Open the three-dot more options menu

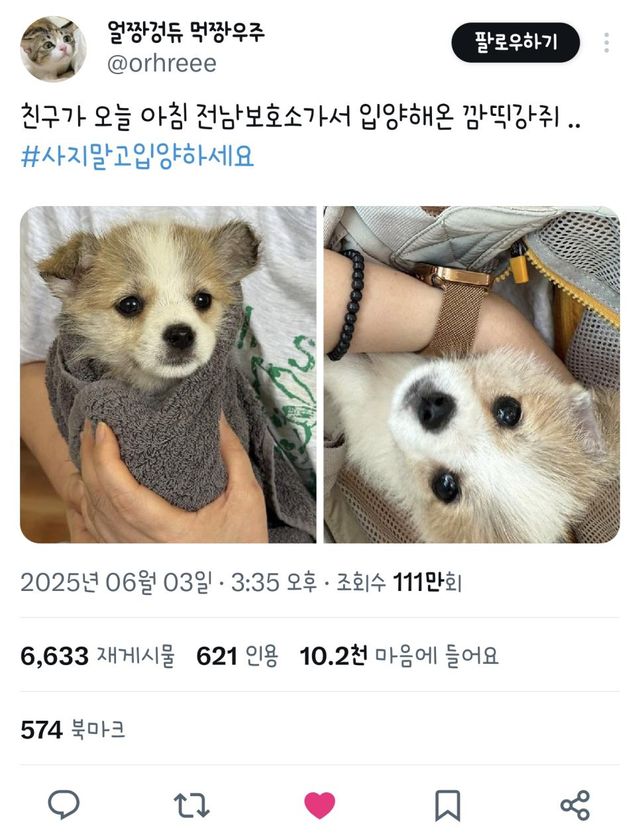(x=606, y=43)
